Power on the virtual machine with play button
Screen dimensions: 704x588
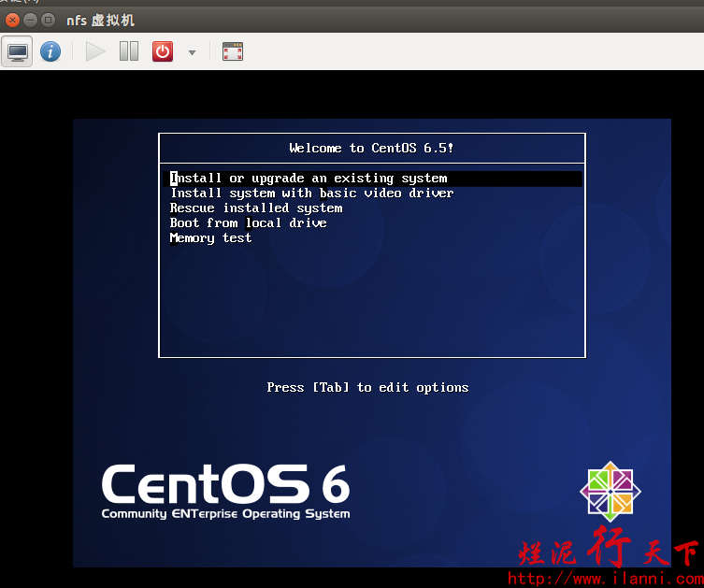click(95, 51)
